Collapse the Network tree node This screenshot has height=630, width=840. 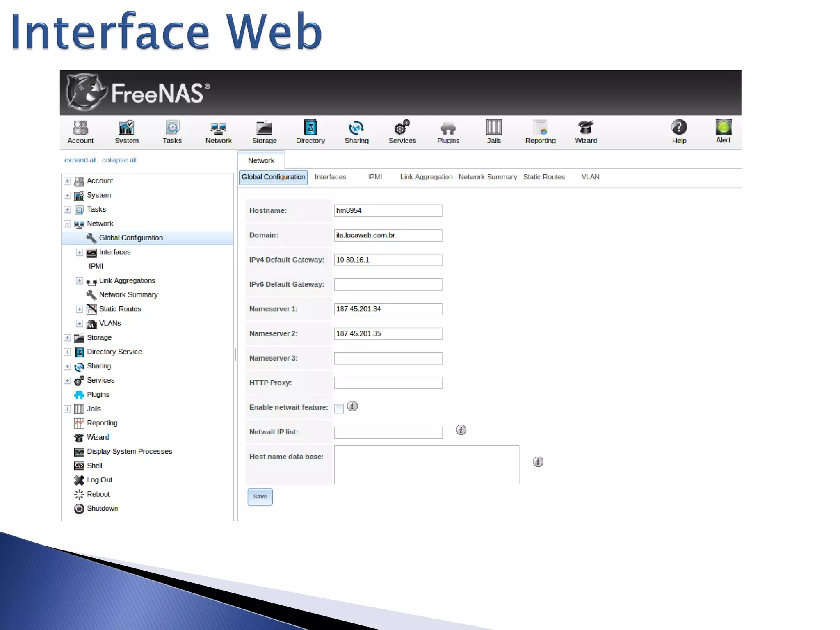click(x=67, y=224)
